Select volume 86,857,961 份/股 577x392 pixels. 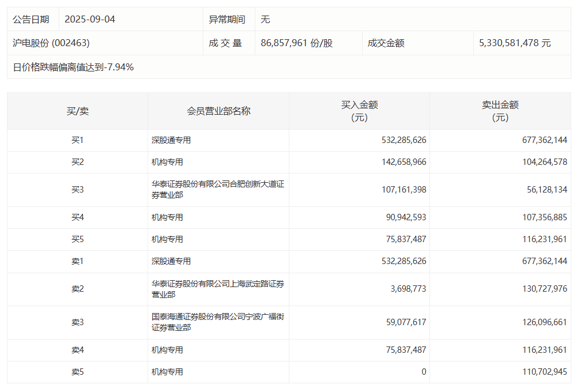click(297, 43)
